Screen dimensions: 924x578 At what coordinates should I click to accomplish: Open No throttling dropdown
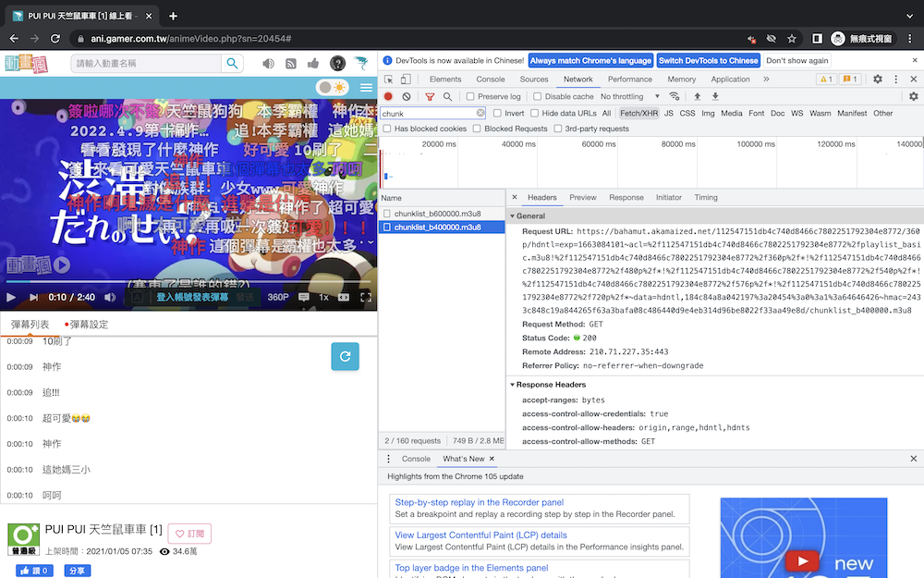click(630, 96)
